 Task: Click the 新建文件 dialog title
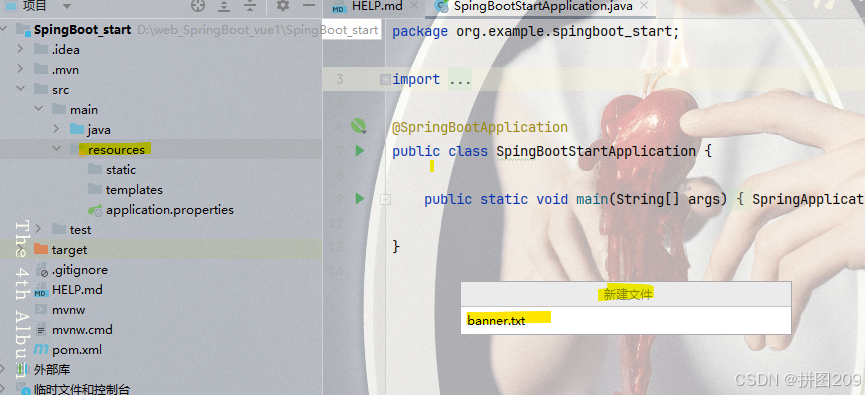[628, 295]
